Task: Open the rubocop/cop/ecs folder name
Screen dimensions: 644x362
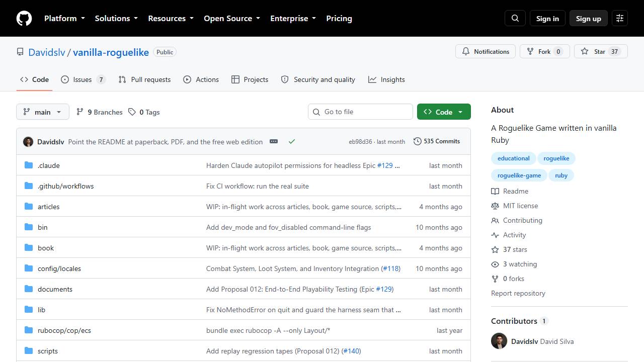Action: click(x=64, y=330)
